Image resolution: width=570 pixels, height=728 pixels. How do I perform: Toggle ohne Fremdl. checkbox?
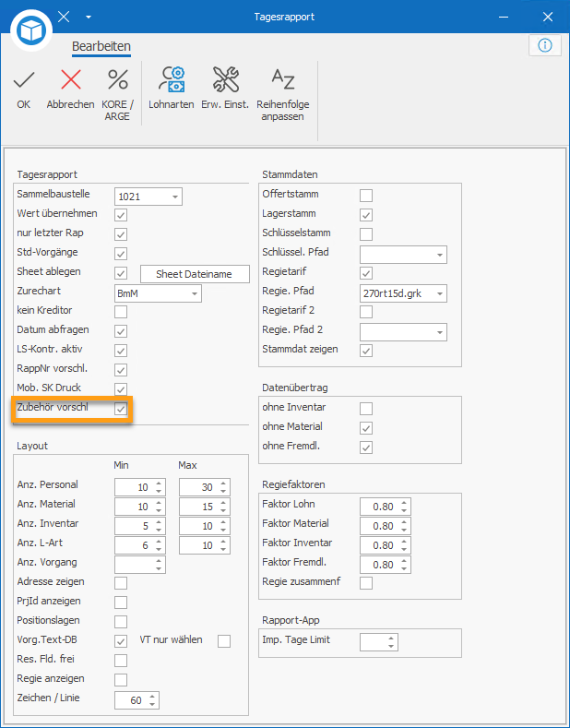point(366,448)
